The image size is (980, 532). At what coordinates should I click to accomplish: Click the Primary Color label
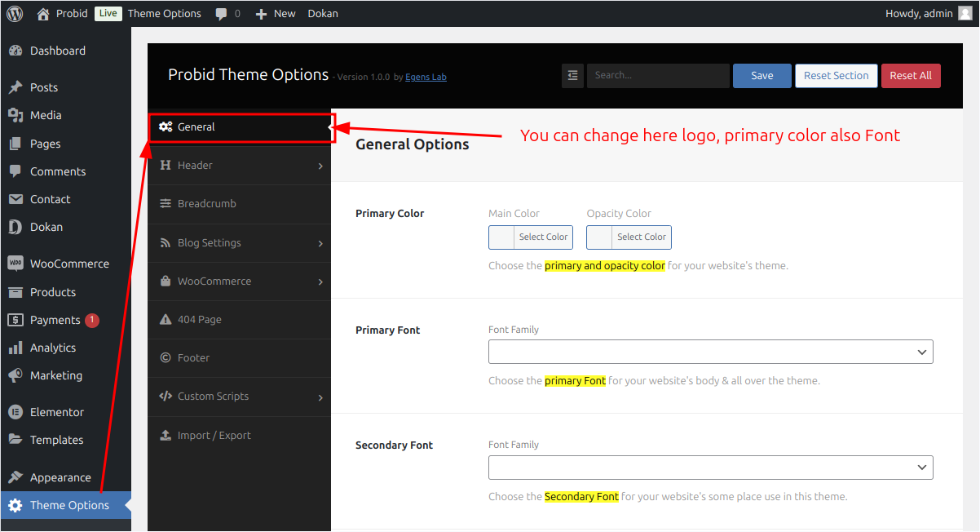390,214
